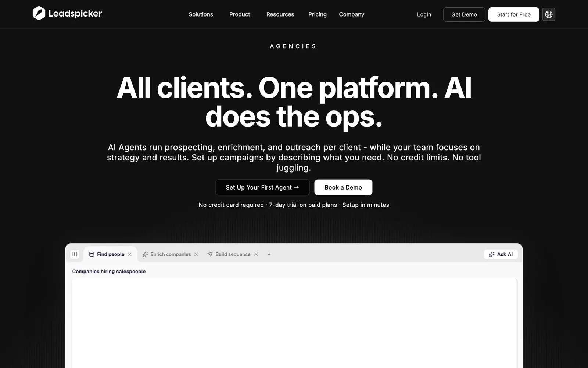Open the Solutions menu
588x368 pixels.
click(201, 14)
